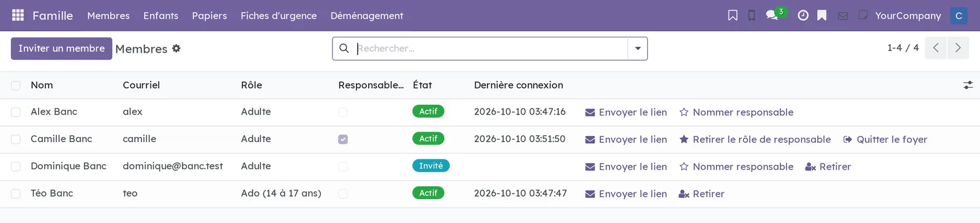Click Inviter un membre button
The width and height of the screenshot is (980, 223).
pos(61,48)
